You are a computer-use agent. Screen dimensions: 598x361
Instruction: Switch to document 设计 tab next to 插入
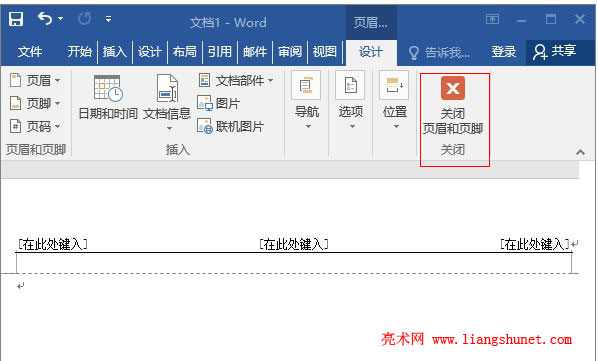click(x=150, y=51)
